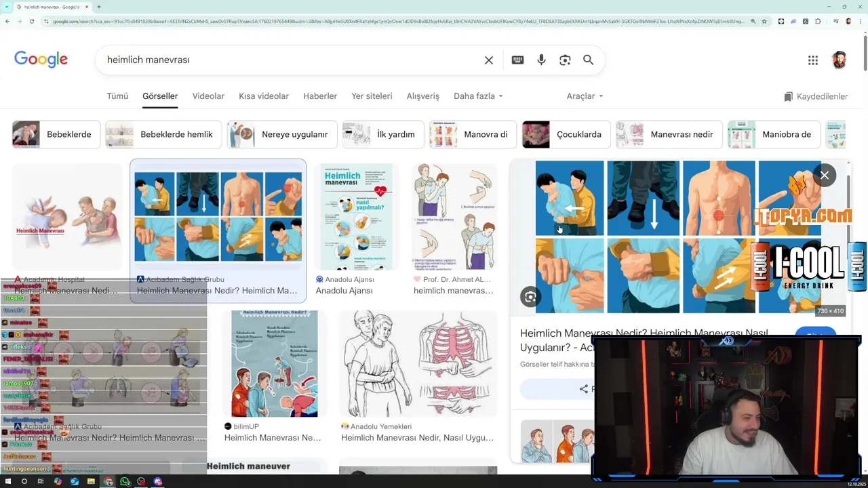
Task: Search inside image with Lens icon on preview
Action: pyautogui.click(x=530, y=297)
